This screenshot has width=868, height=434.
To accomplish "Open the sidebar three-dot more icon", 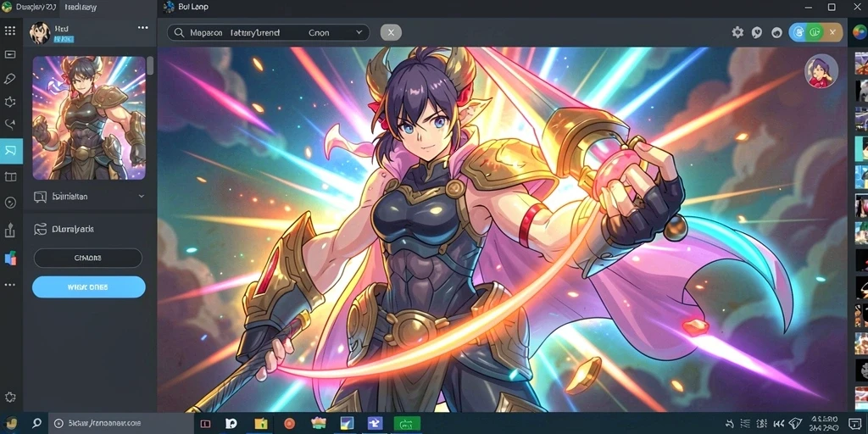I will (x=9, y=285).
